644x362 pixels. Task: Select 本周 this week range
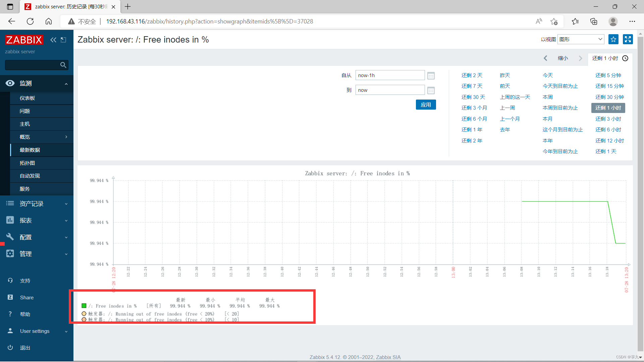(x=547, y=97)
